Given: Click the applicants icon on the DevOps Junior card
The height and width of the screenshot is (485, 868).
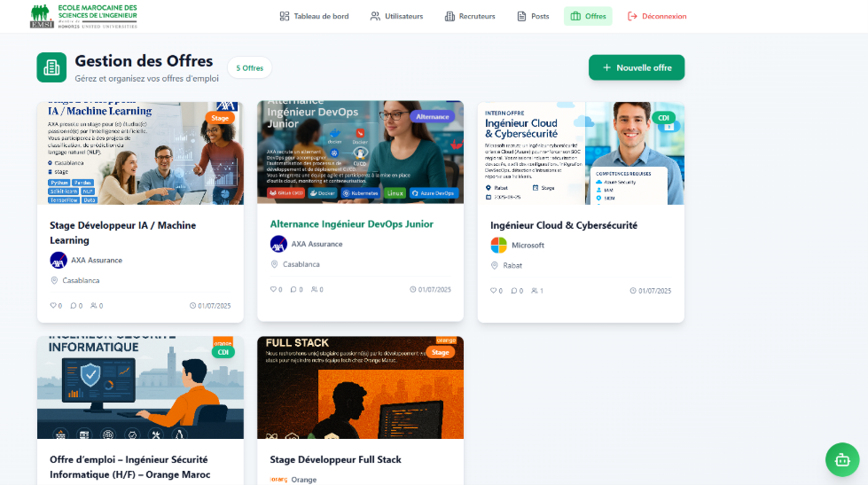Looking at the screenshot, I should coord(314,289).
